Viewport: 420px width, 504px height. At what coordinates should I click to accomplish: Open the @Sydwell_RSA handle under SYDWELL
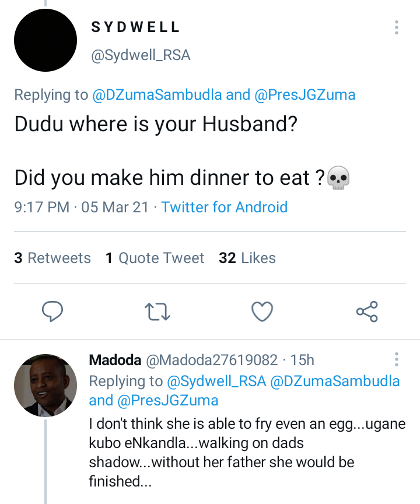pos(141,55)
